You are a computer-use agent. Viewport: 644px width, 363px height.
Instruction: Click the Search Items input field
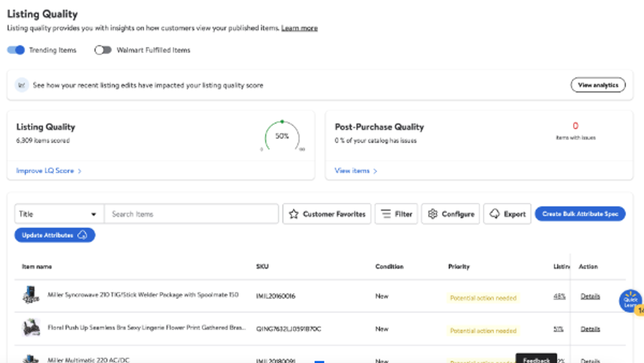[x=191, y=214]
